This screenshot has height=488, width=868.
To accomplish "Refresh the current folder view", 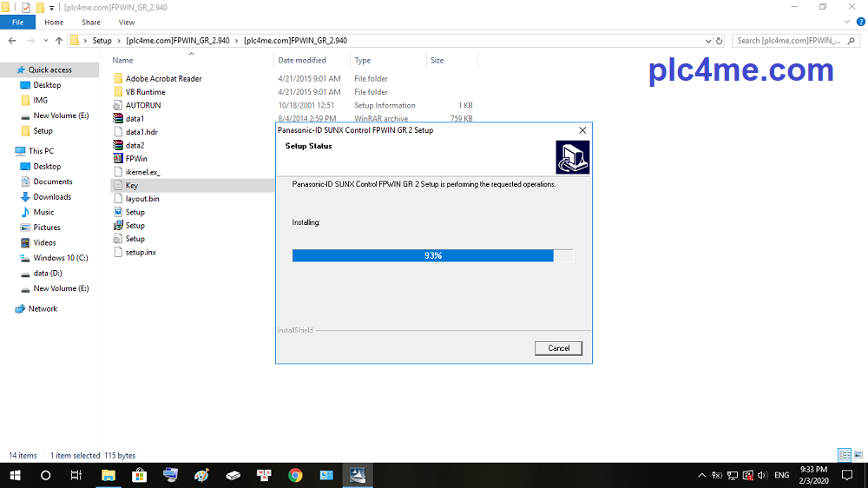I will pyautogui.click(x=719, y=41).
